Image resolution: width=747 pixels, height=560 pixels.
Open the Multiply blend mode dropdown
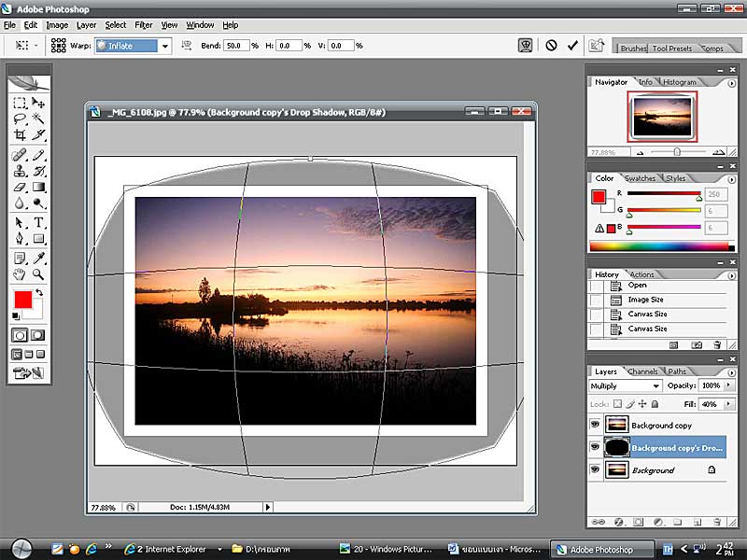point(655,385)
